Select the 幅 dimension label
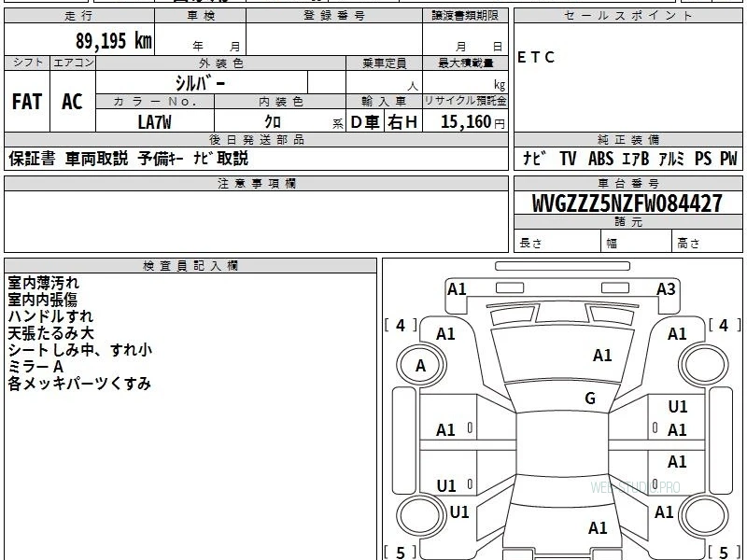This screenshot has width=747, height=560. (612, 244)
